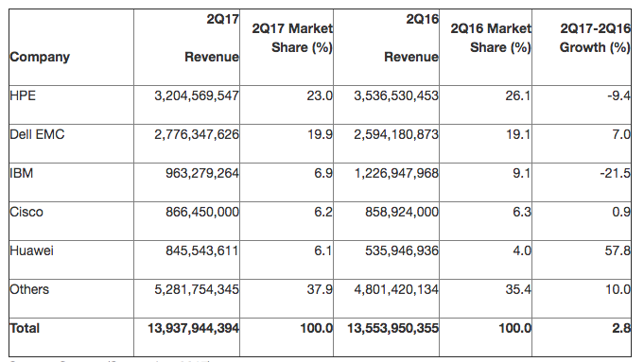Click Huawei growth value 57.8
644x362 pixels.
(x=618, y=250)
